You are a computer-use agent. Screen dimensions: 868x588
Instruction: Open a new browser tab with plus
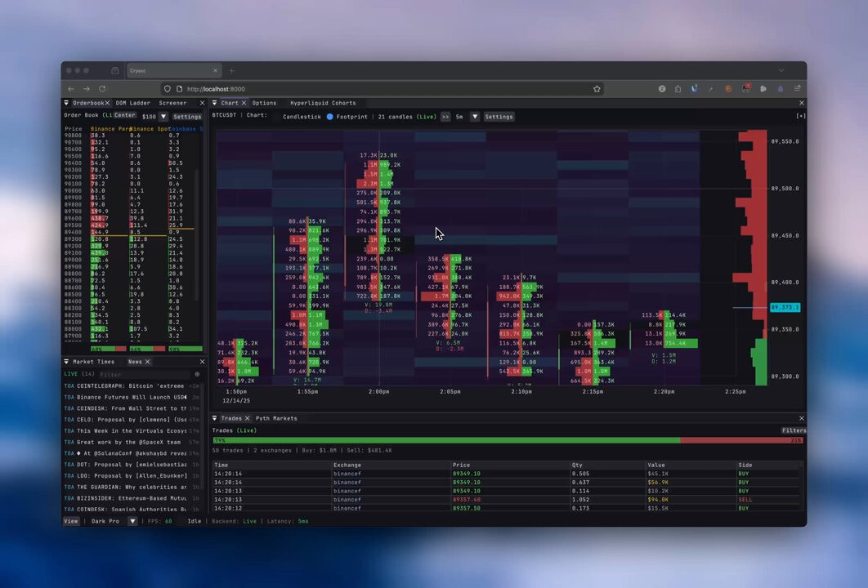pyautogui.click(x=231, y=71)
